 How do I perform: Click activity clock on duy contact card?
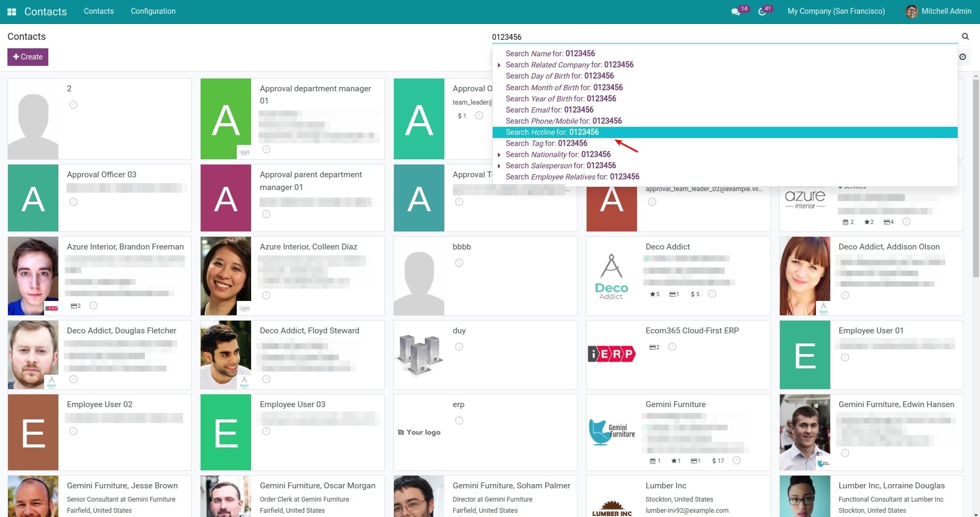459,347
